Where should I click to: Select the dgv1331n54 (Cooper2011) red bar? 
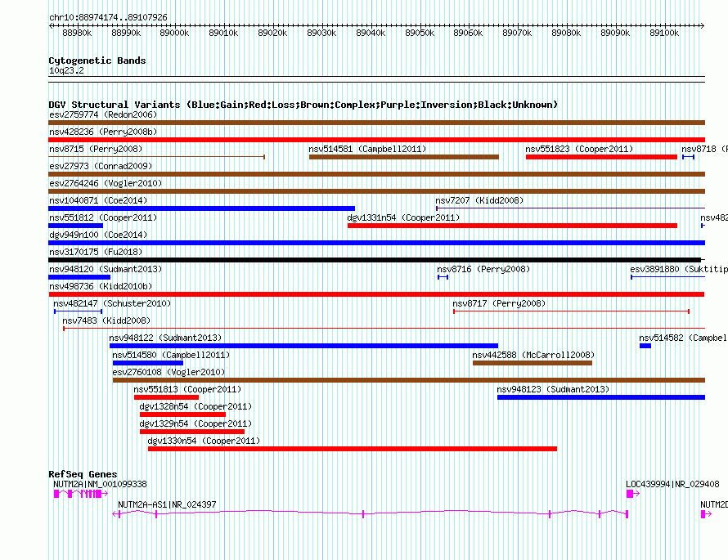pos(513,226)
